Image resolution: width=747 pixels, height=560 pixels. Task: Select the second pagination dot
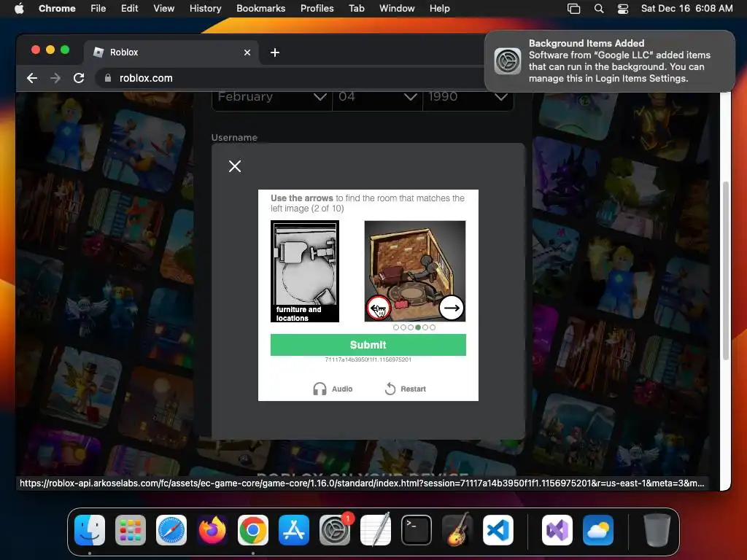[x=403, y=327]
